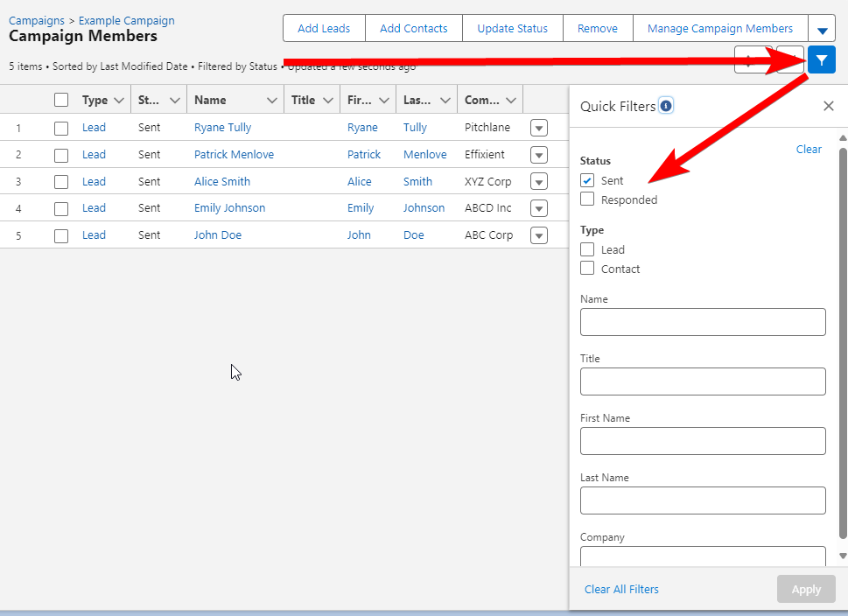Click the Quick Filters info icon
The height and width of the screenshot is (616, 848).
666,106
